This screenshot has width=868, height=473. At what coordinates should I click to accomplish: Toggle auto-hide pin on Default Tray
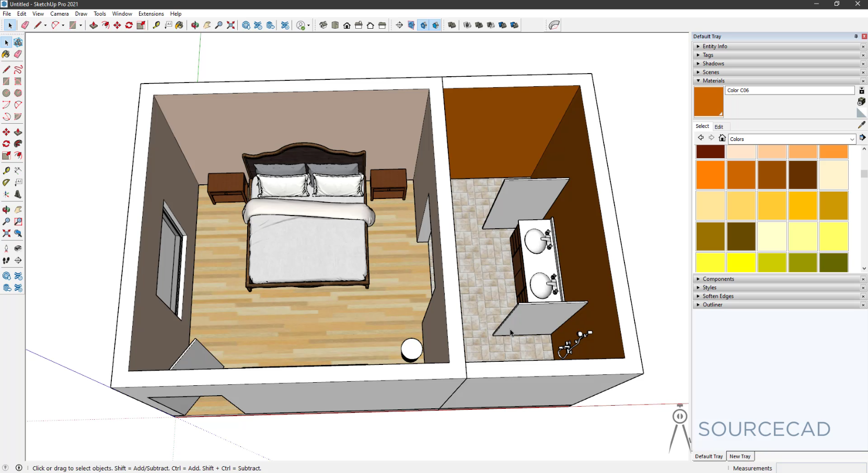click(x=855, y=37)
